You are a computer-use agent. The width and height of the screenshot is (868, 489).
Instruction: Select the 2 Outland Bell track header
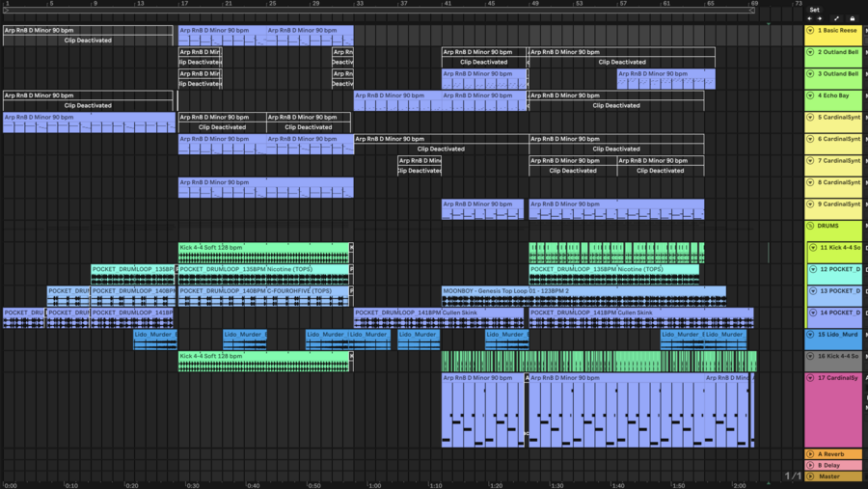[838, 52]
